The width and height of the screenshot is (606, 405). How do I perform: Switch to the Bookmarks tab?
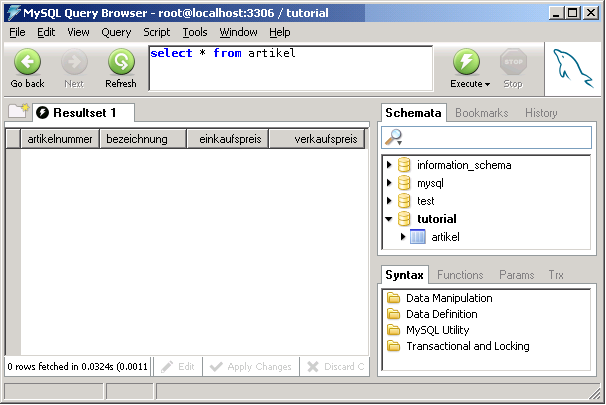(x=481, y=113)
